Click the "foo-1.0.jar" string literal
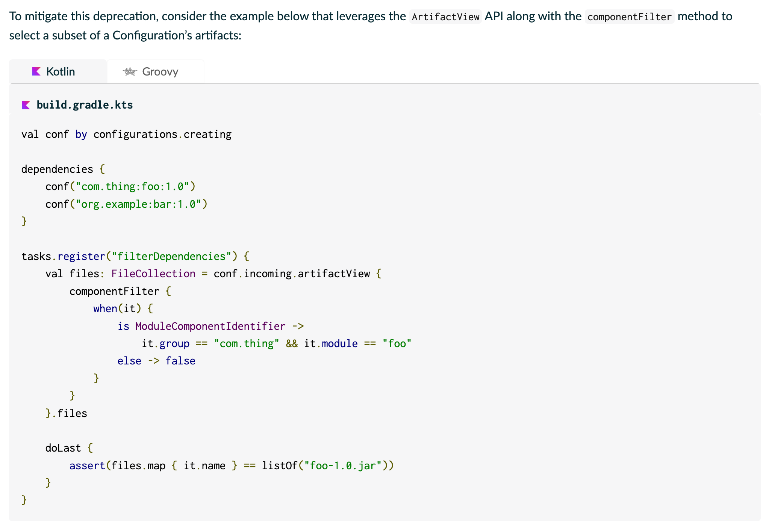 point(343,466)
